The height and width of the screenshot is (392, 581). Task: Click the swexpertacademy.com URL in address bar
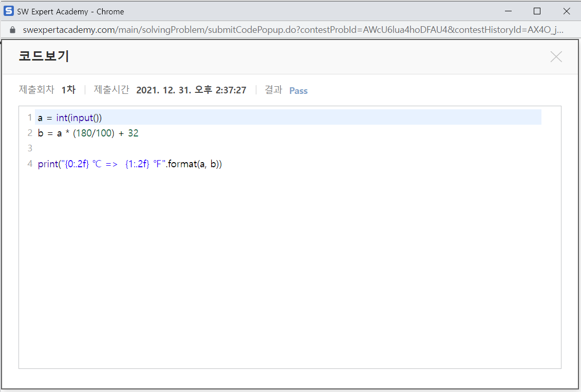click(293, 30)
